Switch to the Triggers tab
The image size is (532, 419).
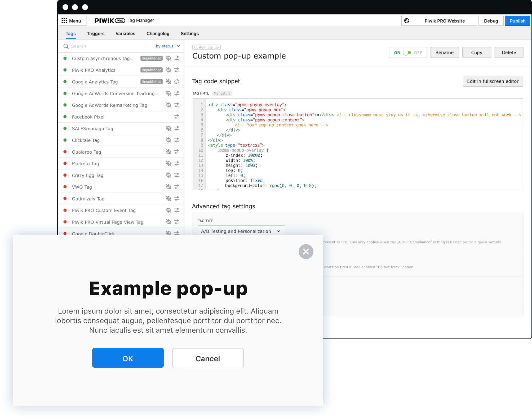(96, 34)
